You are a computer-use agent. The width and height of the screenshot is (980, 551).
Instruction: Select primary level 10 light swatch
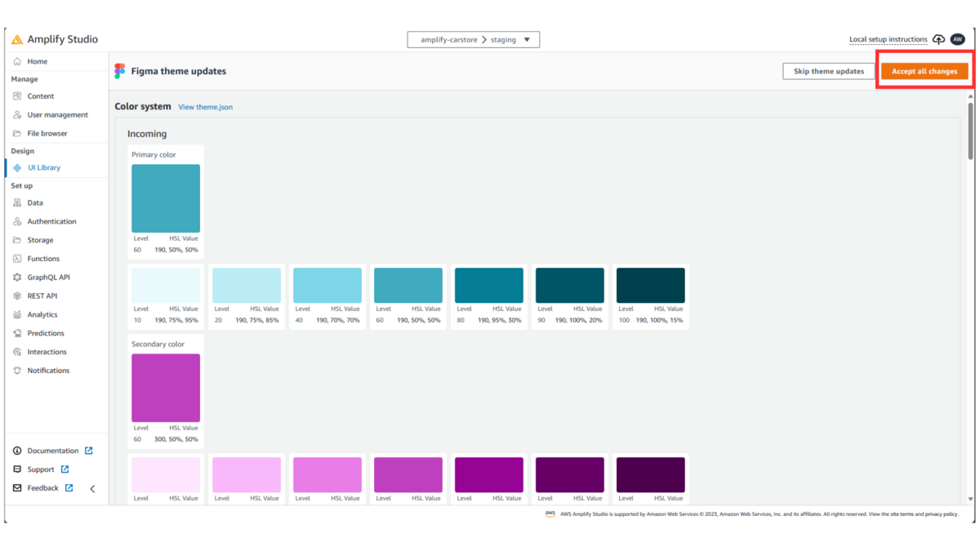[166, 285]
